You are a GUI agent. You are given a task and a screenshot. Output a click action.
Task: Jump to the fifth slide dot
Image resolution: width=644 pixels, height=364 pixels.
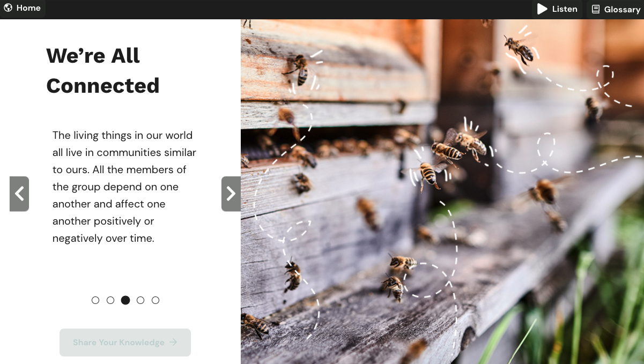click(156, 300)
